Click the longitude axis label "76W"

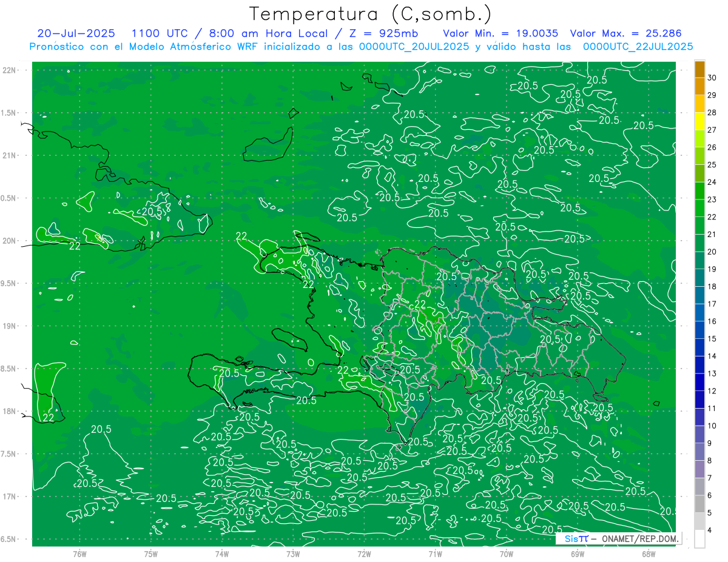79,554
